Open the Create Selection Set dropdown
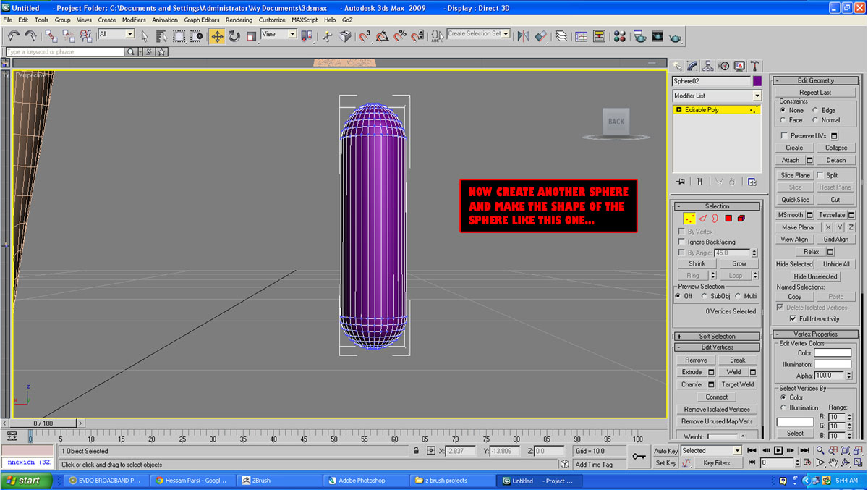Viewport: 868px width, 490px height. coord(506,34)
